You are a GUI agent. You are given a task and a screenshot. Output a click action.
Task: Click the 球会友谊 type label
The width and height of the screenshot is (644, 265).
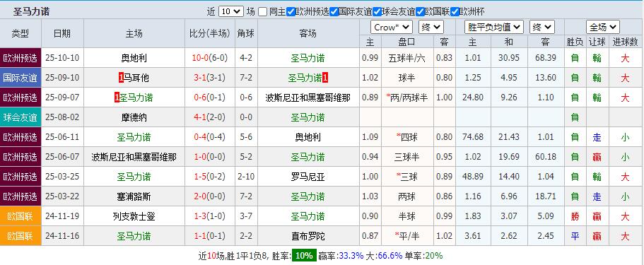point(20,117)
